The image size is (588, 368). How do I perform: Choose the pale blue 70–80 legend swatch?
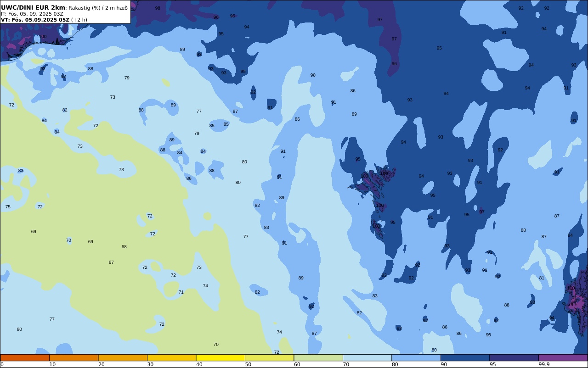[367, 357]
